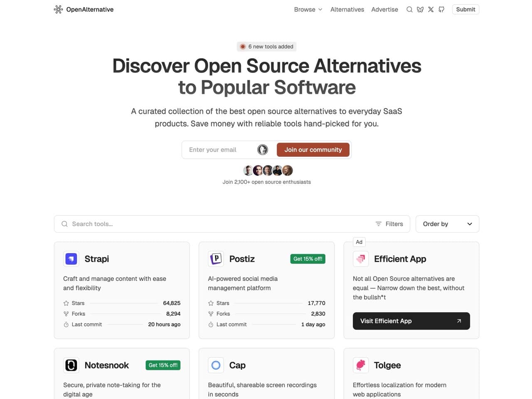Open the GitHub icon link in header

tap(441, 10)
